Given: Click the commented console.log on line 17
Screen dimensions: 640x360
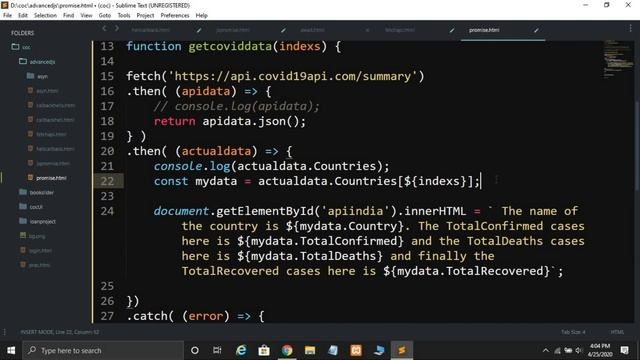Looking at the screenshot, I should point(236,107).
